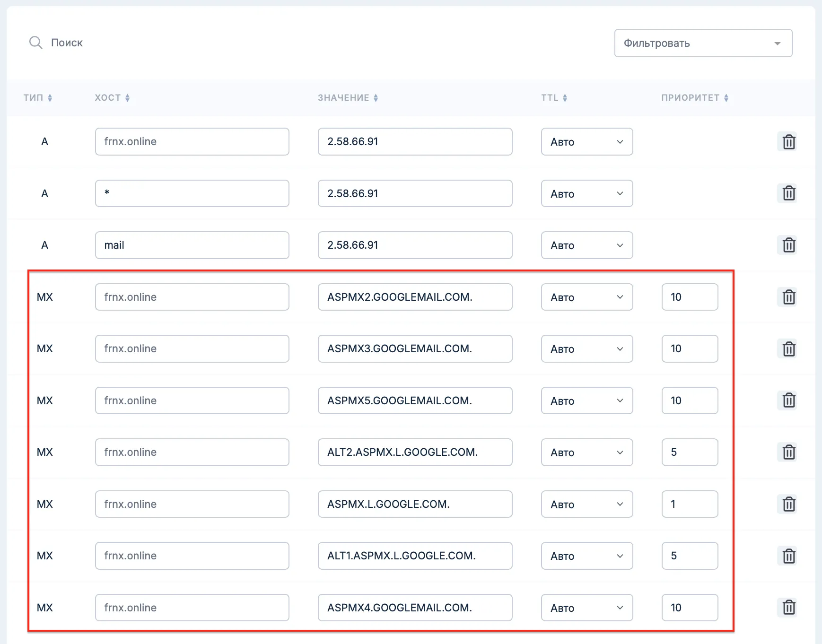The image size is (822, 644).
Task: Delete the A record for host mail
Action: [788, 245]
